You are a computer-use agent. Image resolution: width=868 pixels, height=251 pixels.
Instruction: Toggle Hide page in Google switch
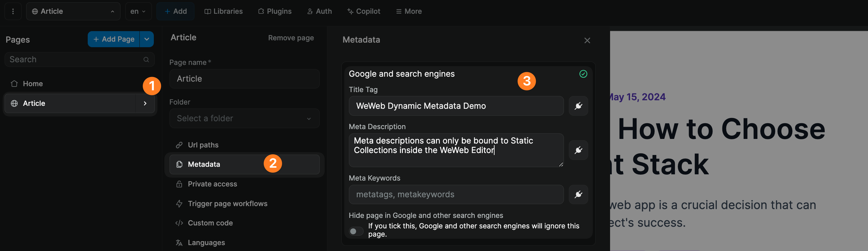(x=356, y=231)
